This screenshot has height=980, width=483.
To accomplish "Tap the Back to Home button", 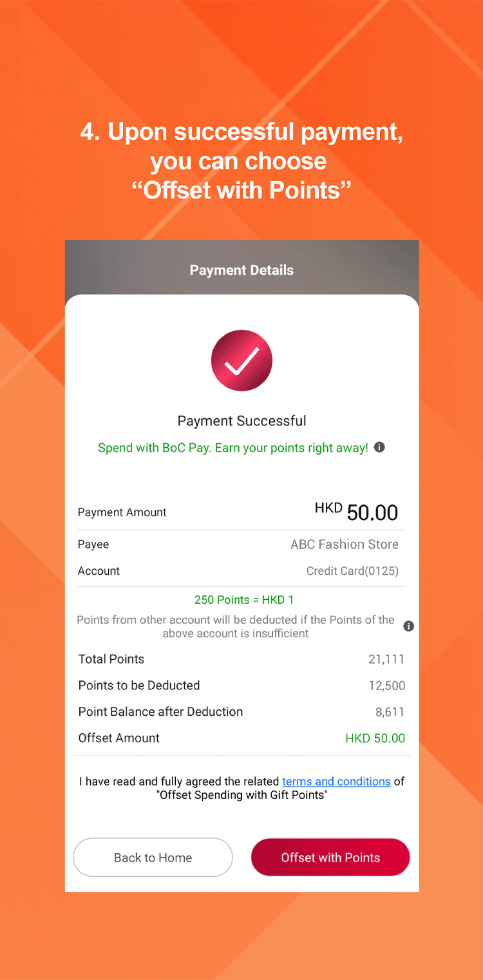I will coord(153,858).
